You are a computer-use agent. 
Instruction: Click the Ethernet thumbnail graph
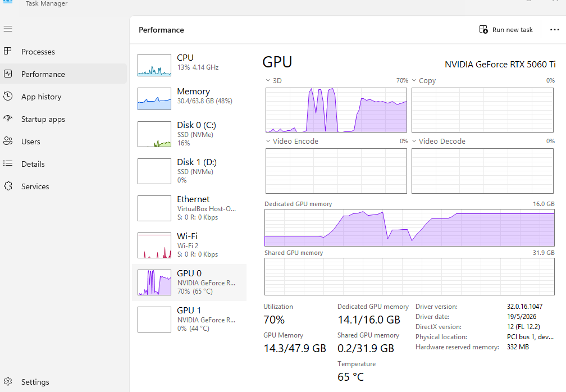point(154,208)
